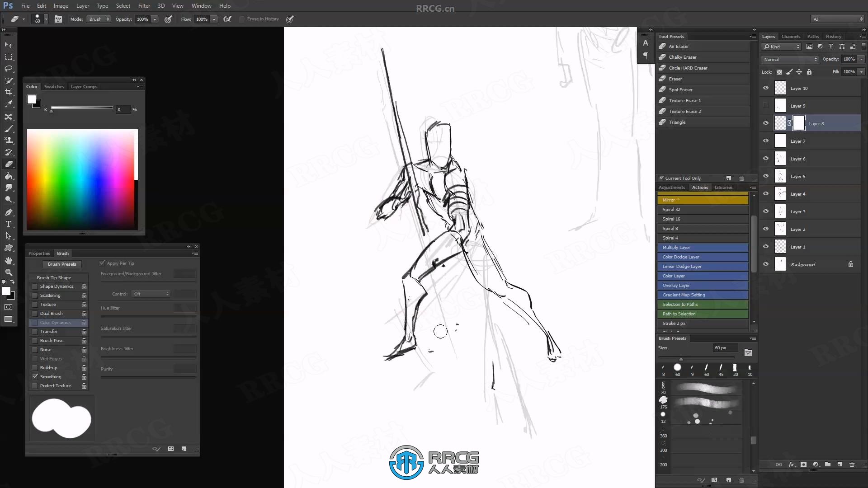Toggle the Brush panel from options bar

[58, 19]
